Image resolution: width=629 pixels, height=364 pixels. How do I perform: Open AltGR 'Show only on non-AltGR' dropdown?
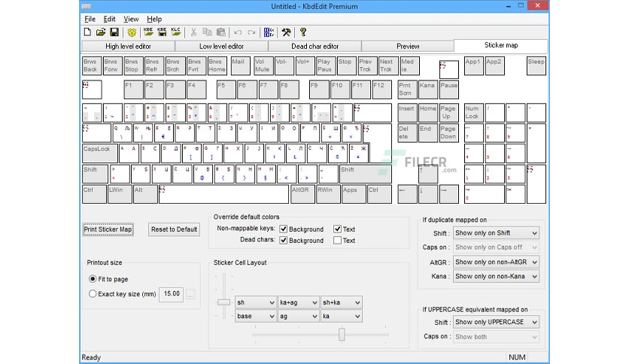pyautogui.click(x=496, y=262)
